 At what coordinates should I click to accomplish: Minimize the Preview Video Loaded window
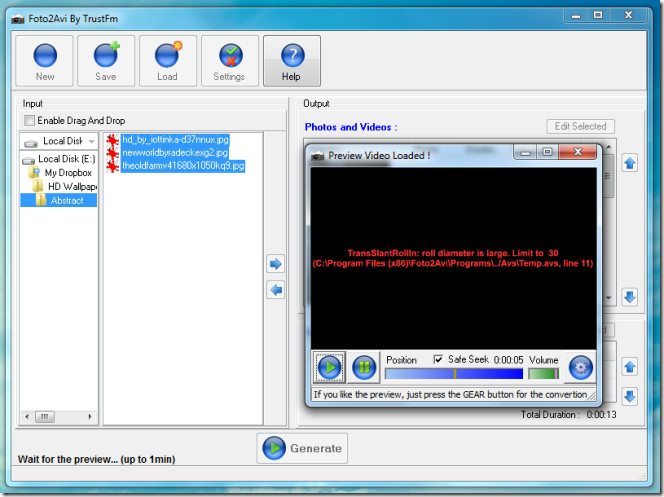tap(526, 152)
